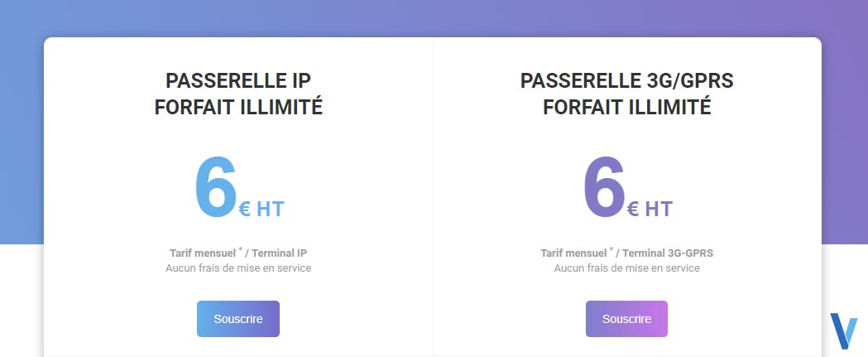Click the purple € HT label
868x357 pixels.
650,210
